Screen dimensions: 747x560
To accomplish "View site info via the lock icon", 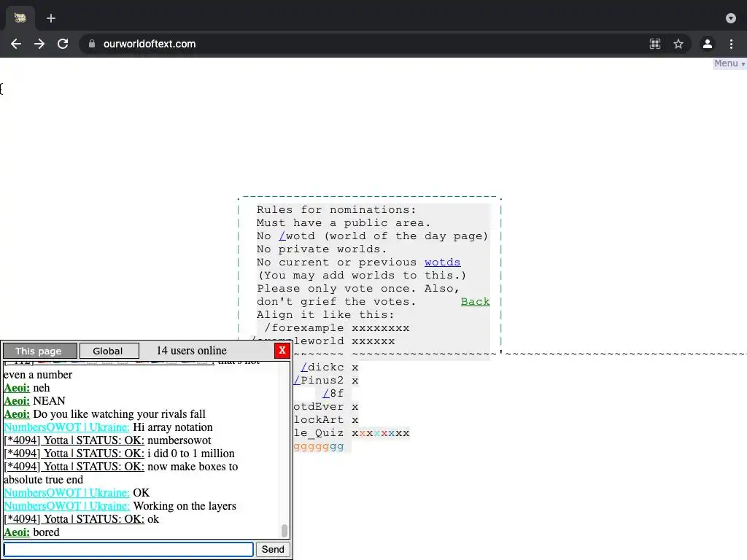I will pyautogui.click(x=92, y=44).
